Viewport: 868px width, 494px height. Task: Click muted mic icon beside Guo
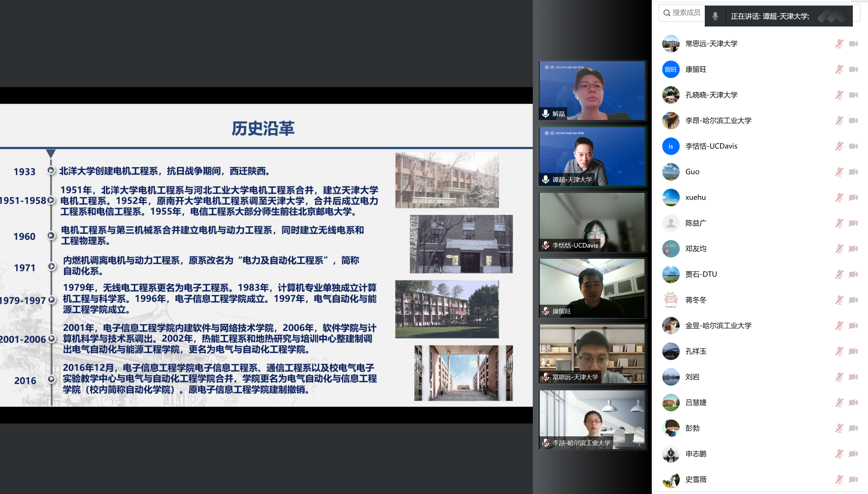pyautogui.click(x=839, y=172)
